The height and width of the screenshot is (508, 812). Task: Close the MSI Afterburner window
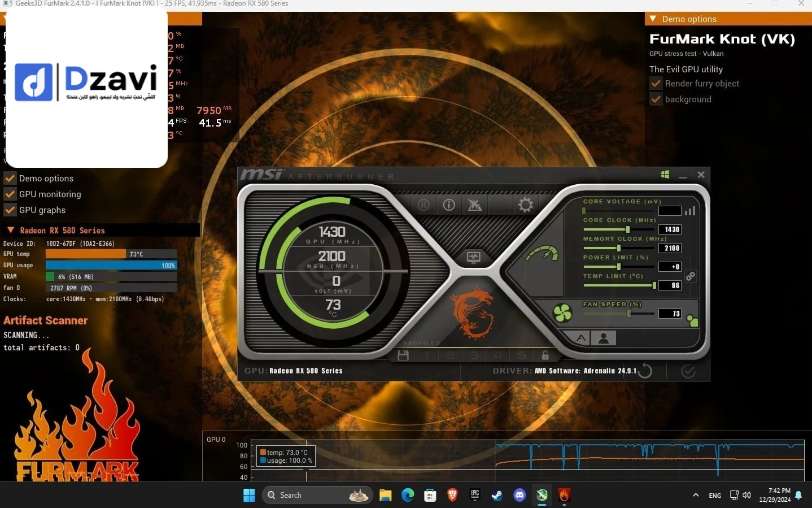[701, 175]
